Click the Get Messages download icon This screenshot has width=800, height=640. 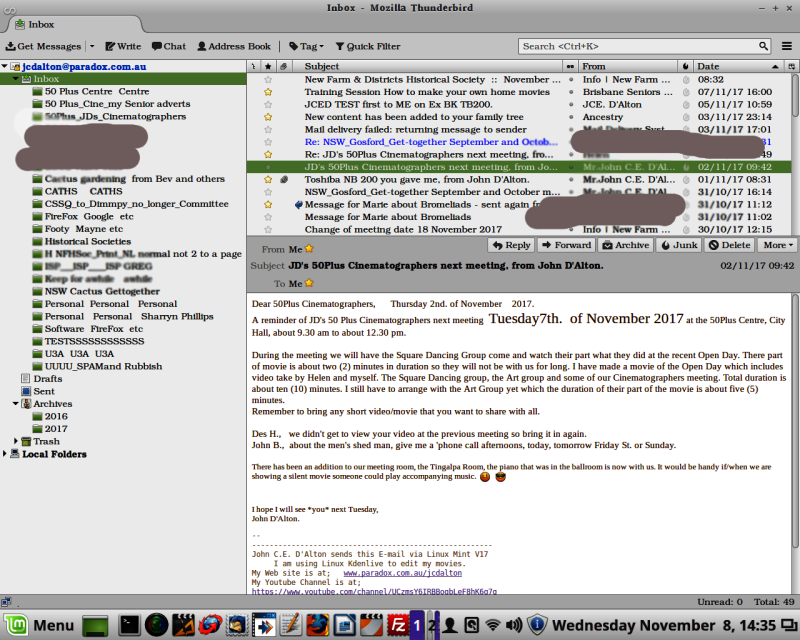pyautogui.click(x=10, y=46)
